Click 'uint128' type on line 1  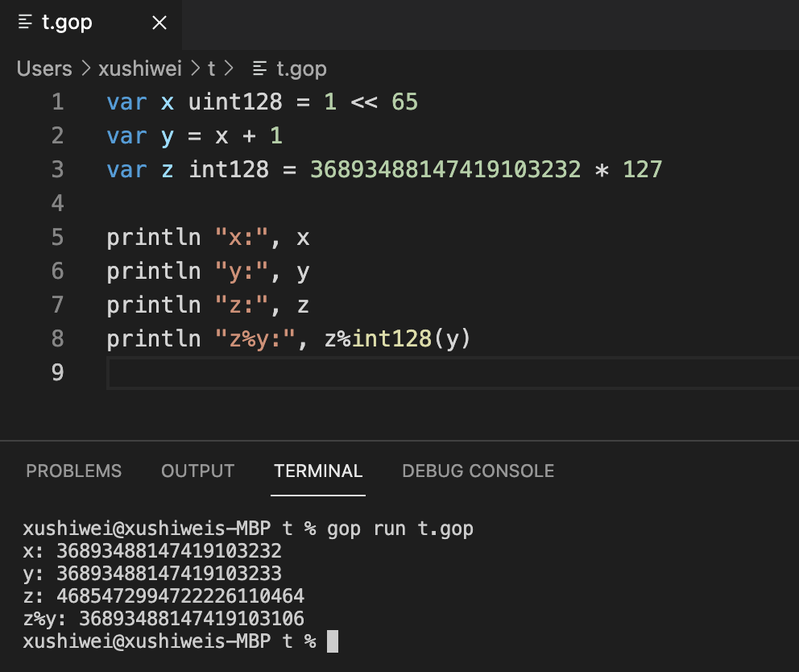tap(235, 102)
